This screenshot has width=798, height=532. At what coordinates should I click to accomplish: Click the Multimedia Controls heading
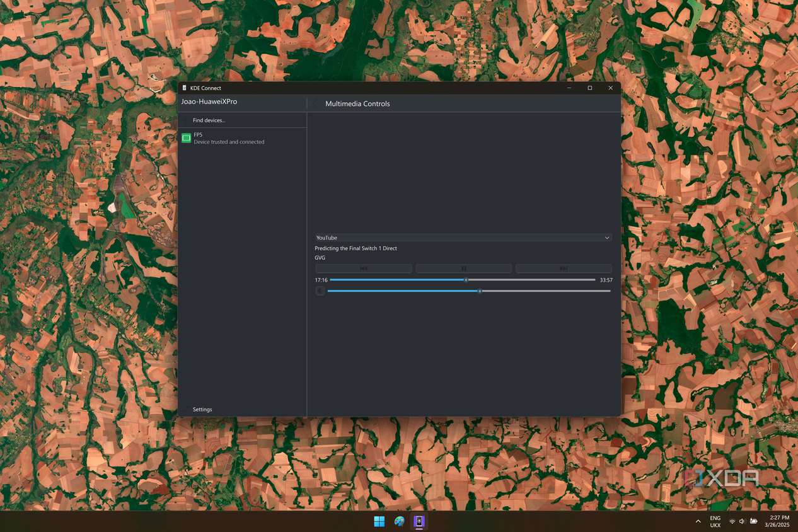point(357,104)
